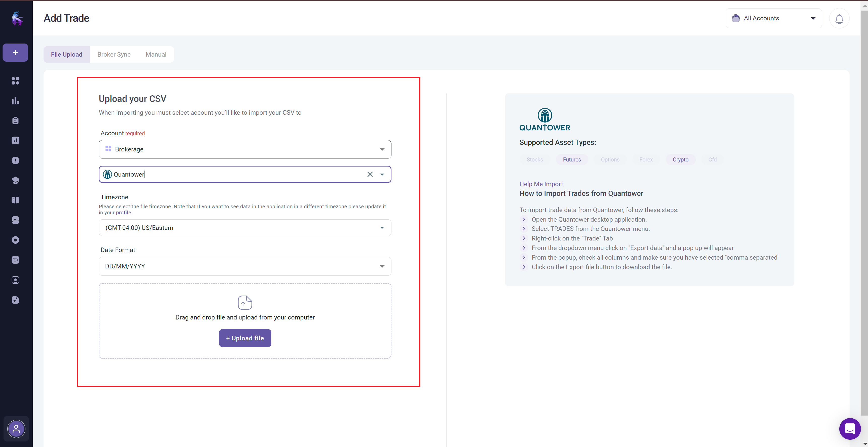Open the DD/MM/YYYY date format dropdown
This screenshot has height=447, width=868.
245,266
